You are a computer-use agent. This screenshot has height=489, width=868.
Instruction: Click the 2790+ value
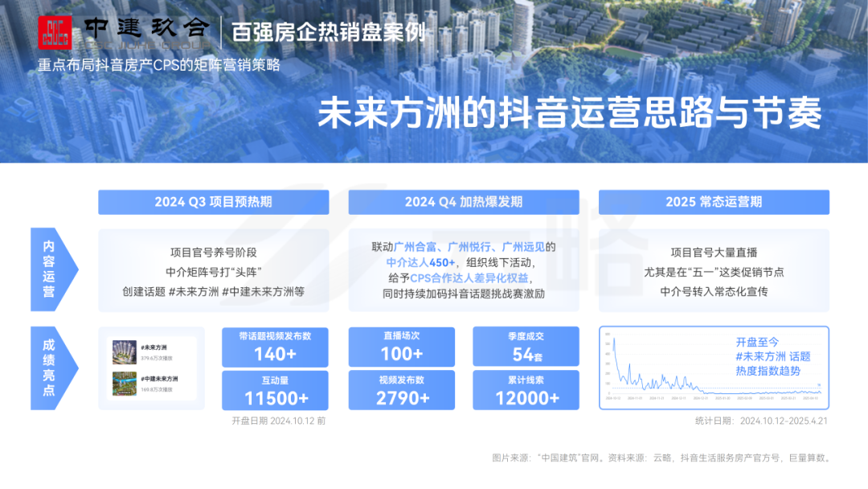(x=403, y=397)
